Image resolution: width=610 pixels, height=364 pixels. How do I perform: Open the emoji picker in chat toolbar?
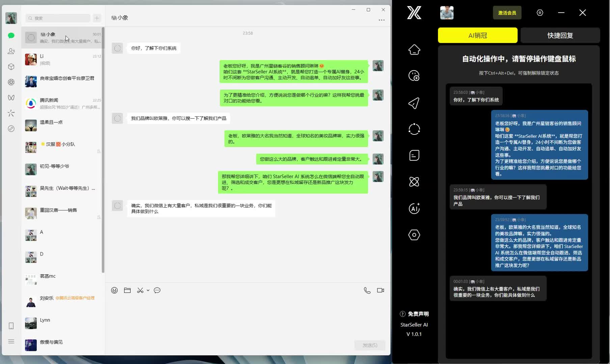point(114,290)
